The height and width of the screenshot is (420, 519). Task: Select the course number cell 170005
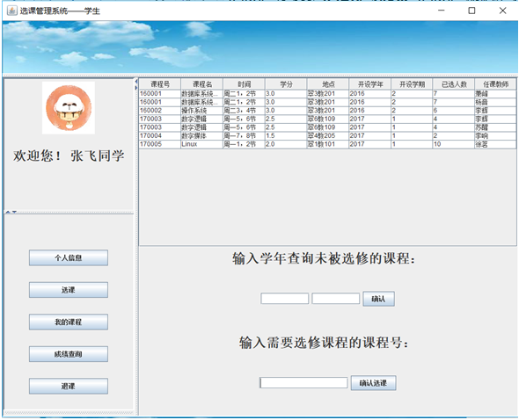[x=160, y=144]
